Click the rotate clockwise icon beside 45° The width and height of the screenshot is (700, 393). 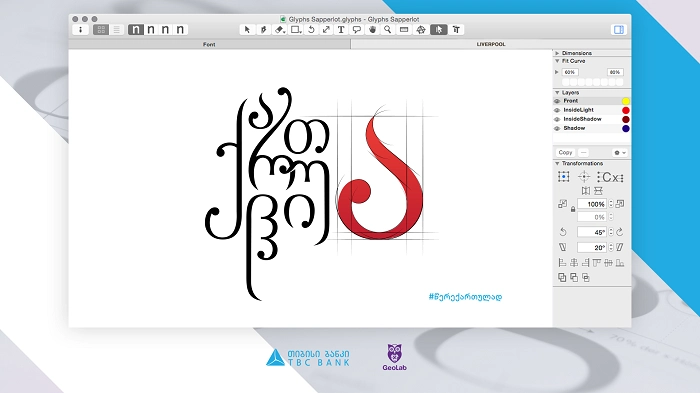(x=620, y=232)
